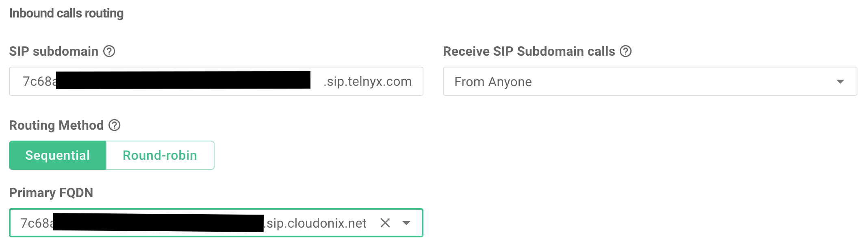Clear the Primary FQDN selection with X

pyautogui.click(x=385, y=223)
